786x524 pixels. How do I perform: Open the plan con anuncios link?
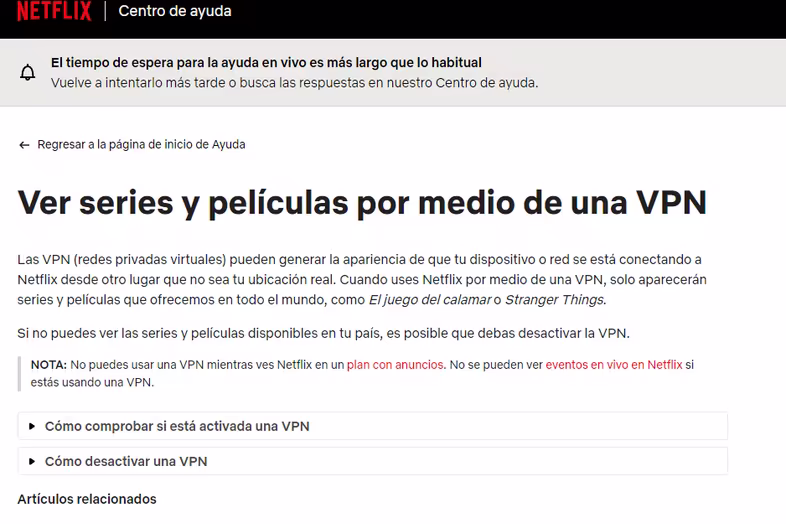(395, 365)
